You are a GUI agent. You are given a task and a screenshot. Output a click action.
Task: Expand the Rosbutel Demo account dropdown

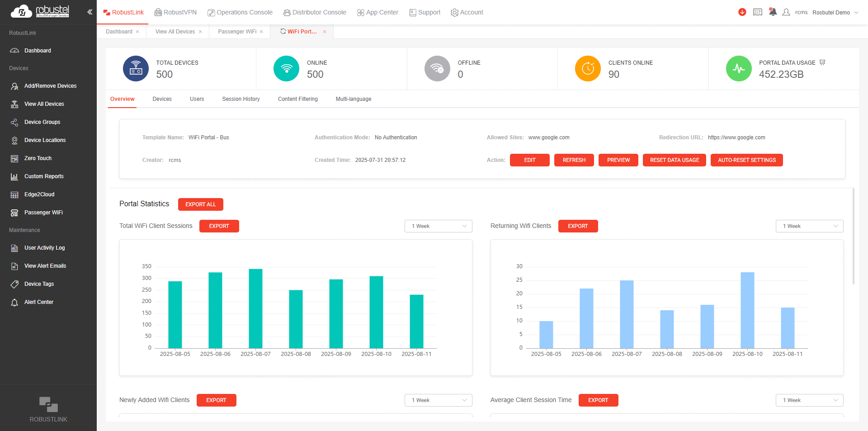click(856, 13)
